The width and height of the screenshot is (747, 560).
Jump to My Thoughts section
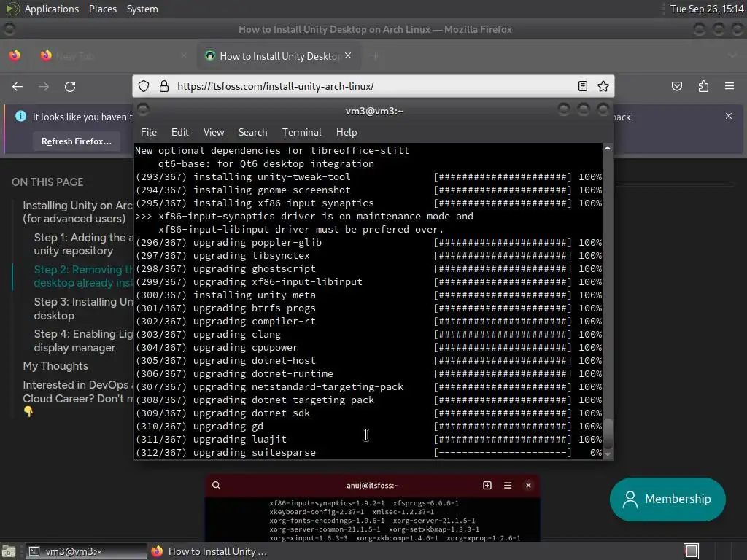pyautogui.click(x=55, y=366)
